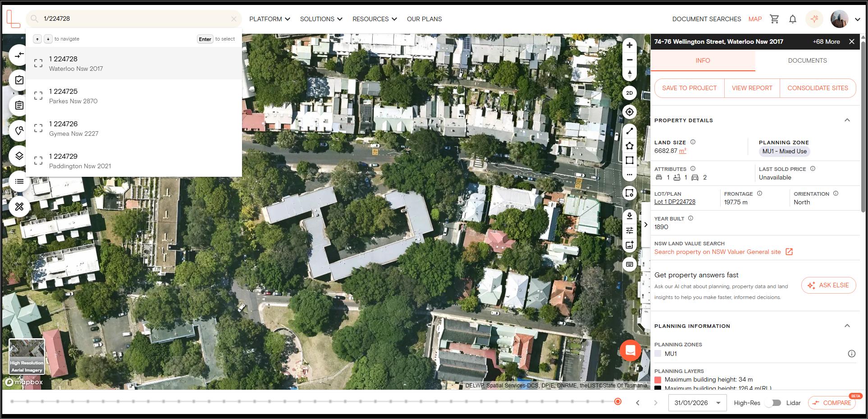The image size is (868, 419).
Task: Open the list view sidebar icon
Action: (19, 181)
